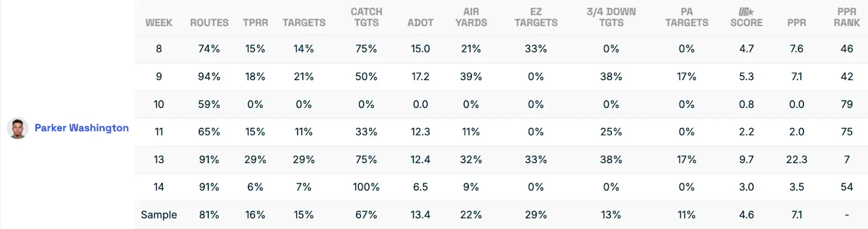Click the CATCH TGTS header
This screenshot has height=229, width=868.
tap(366, 17)
